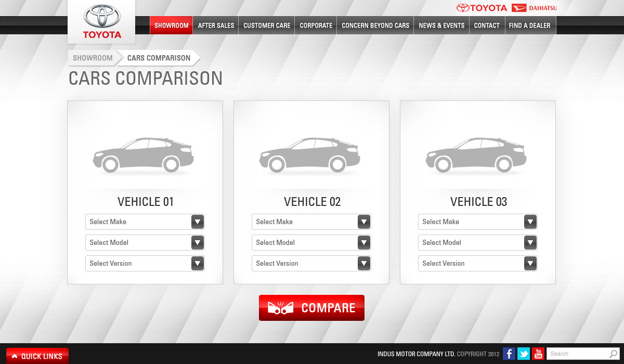
Task: Open the Corporate menu
Action: tap(316, 25)
